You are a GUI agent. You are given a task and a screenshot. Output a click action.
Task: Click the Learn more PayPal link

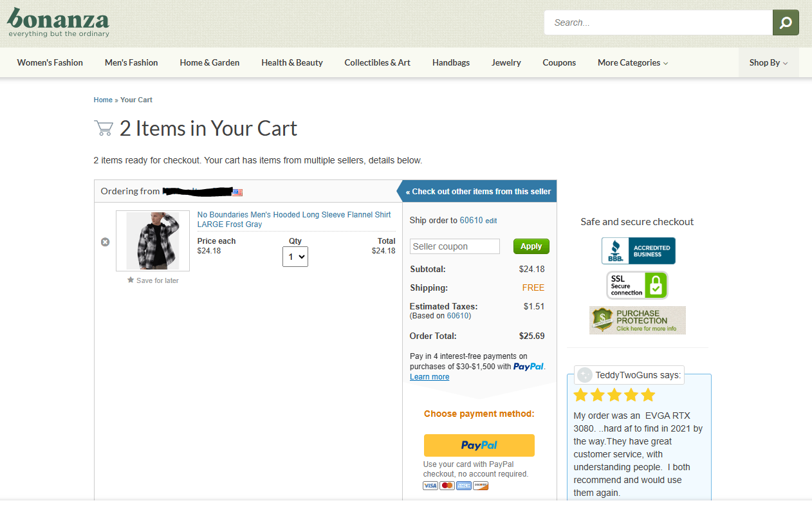[429, 377]
